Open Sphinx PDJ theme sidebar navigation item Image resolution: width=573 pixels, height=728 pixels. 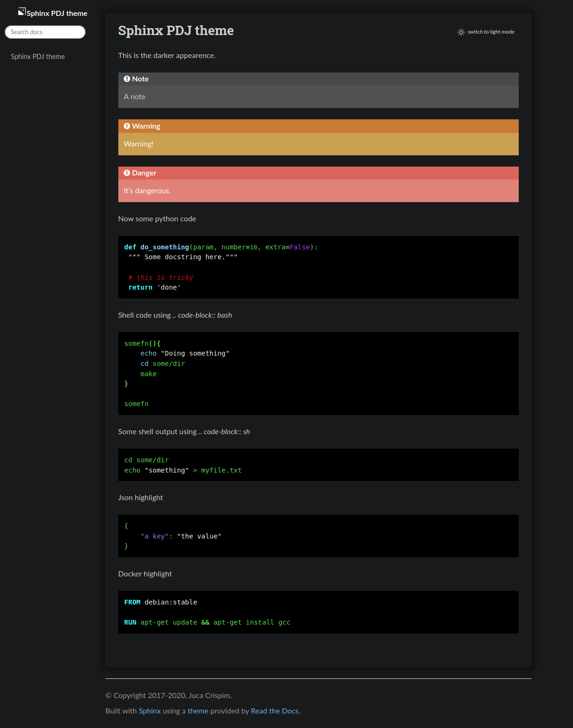tap(38, 57)
